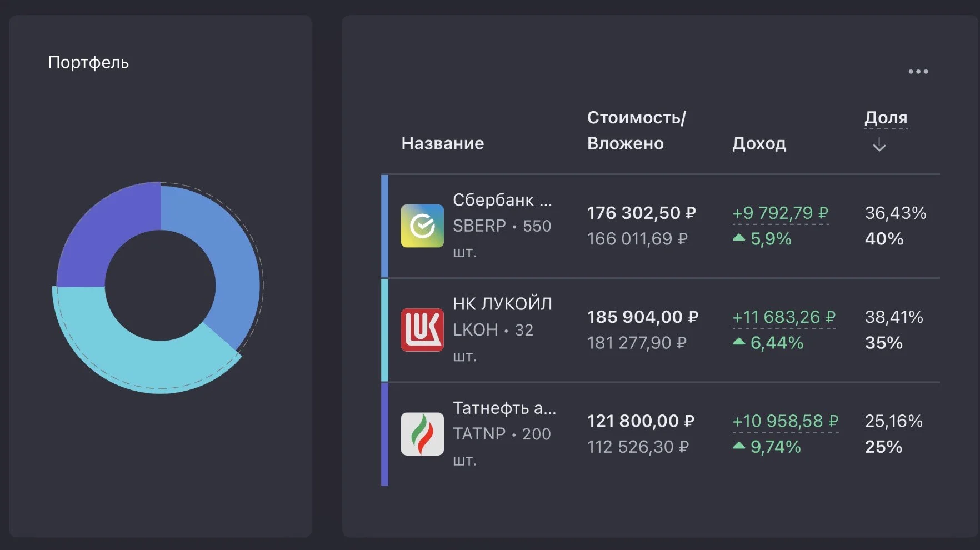Click Sberbank share 36,43%
This screenshot has height=550, width=980.
coord(896,213)
